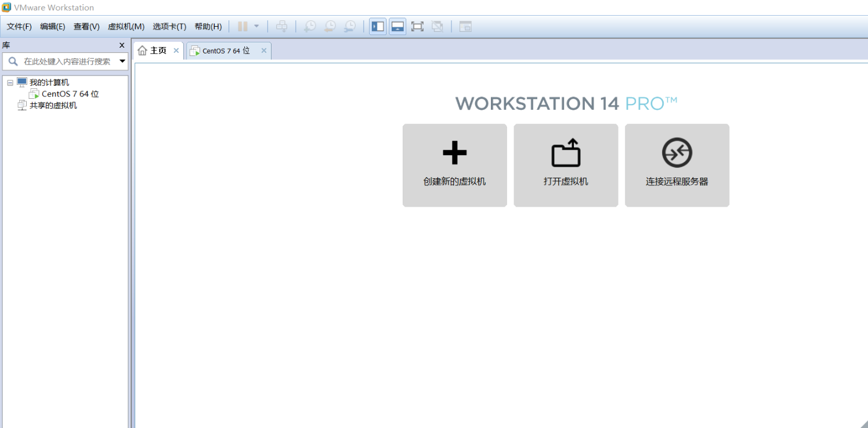
Task: Select CentOS 7 64 位 in library tree
Action: (70, 94)
